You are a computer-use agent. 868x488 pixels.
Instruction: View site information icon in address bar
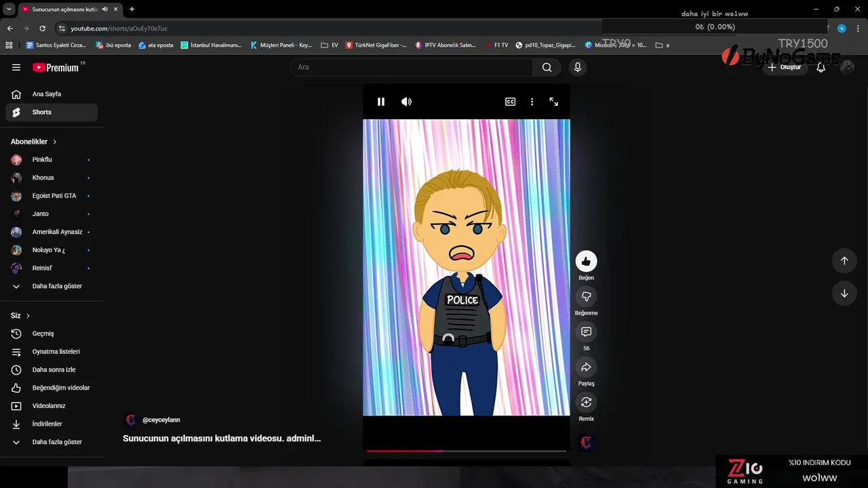pyautogui.click(x=62, y=28)
